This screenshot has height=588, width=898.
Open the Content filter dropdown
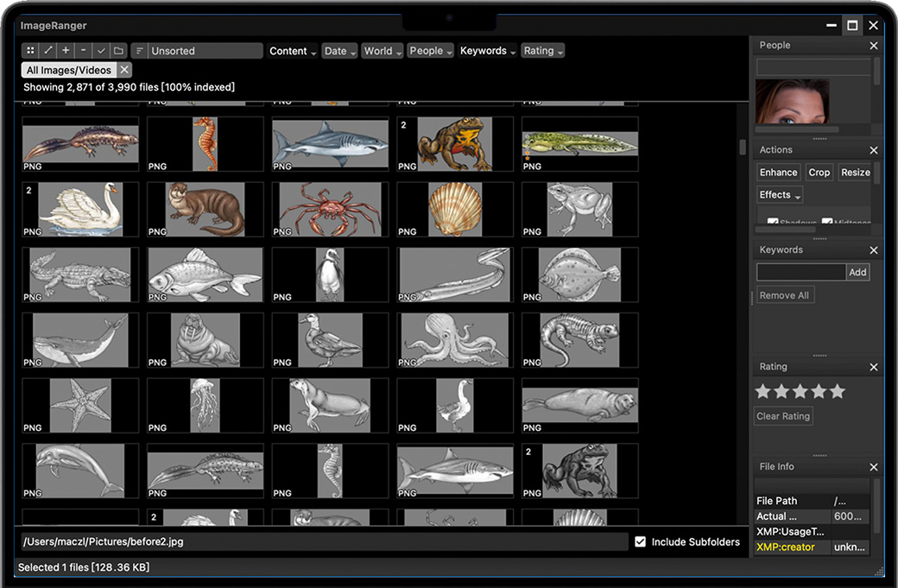[x=293, y=51]
